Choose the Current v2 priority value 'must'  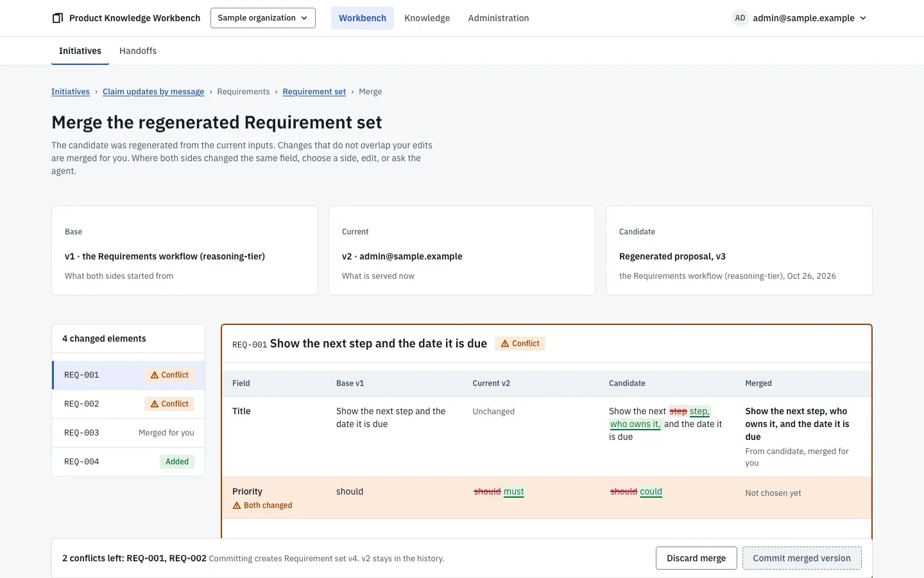(x=514, y=492)
